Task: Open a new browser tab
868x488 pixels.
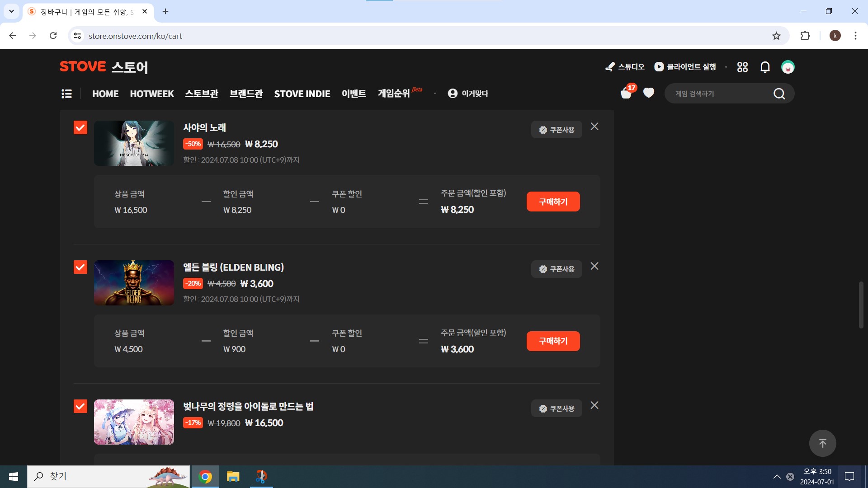Action: pos(165,11)
